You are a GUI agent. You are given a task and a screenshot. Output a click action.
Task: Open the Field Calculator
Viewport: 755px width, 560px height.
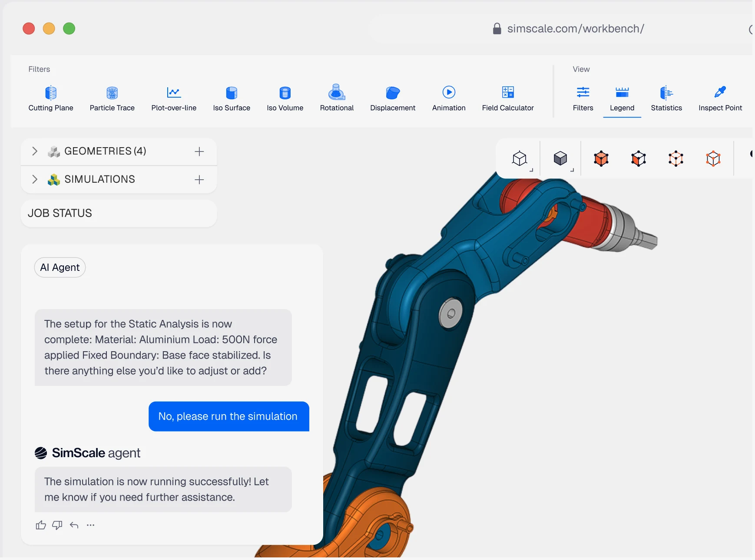(508, 99)
